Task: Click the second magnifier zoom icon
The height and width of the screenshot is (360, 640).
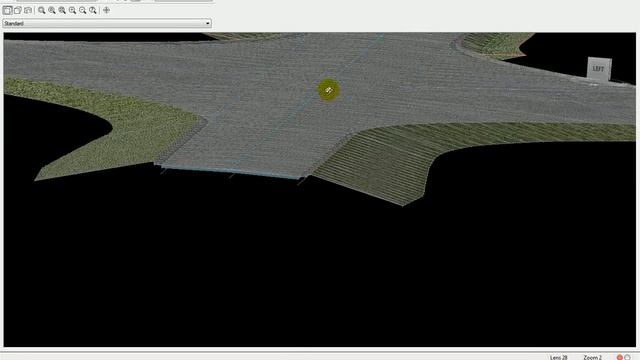Action: point(52,10)
